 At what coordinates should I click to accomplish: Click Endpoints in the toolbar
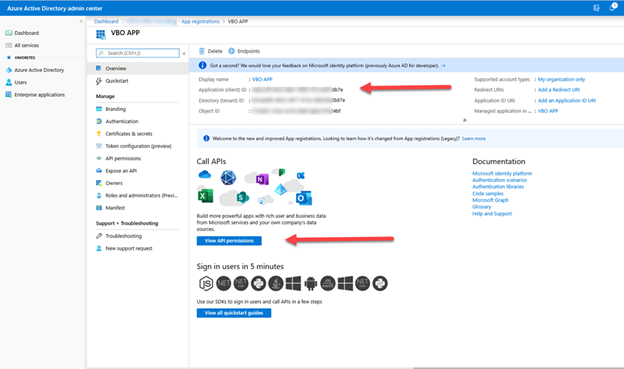[244, 51]
